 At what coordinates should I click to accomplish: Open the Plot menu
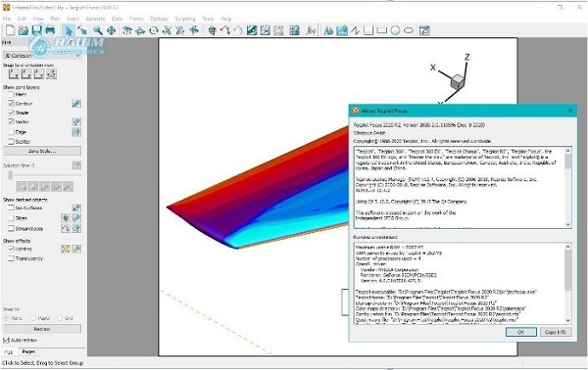pos(55,19)
